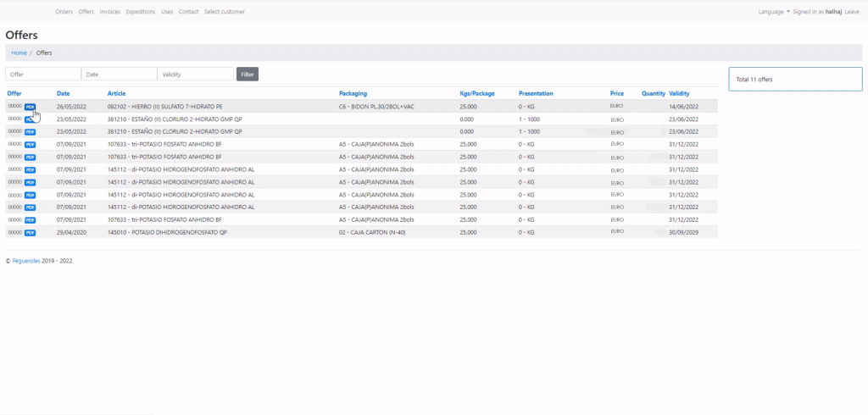The height and width of the screenshot is (415, 868).
Task: Open PDF for POTASIO DIHIDROGENOFOSFATO QP offer
Action: click(30, 232)
